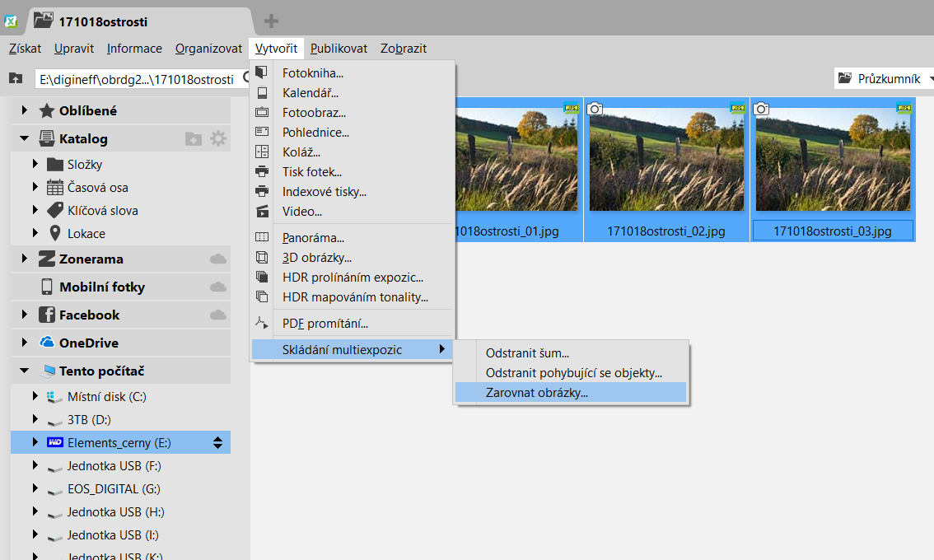Screen dimensions: 934x560
Task: Click the up-down arrows on Elements_cerny row
Action: pyautogui.click(x=218, y=442)
